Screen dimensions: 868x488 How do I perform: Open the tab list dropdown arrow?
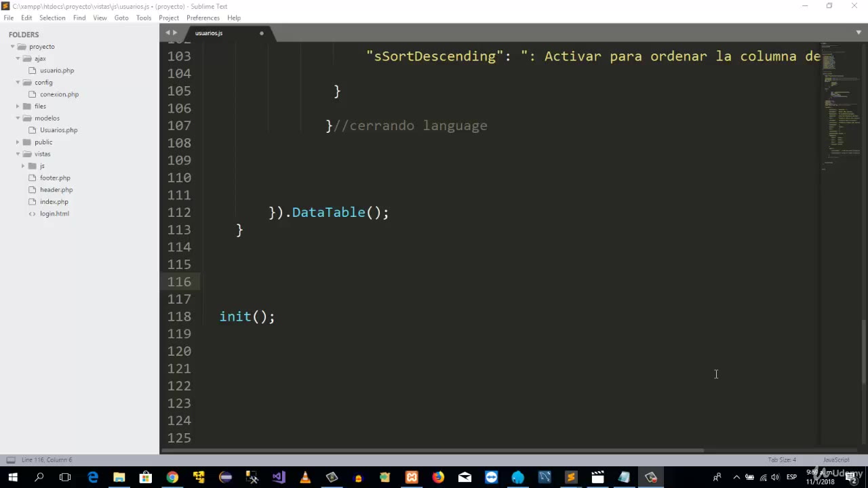point(859,33)
